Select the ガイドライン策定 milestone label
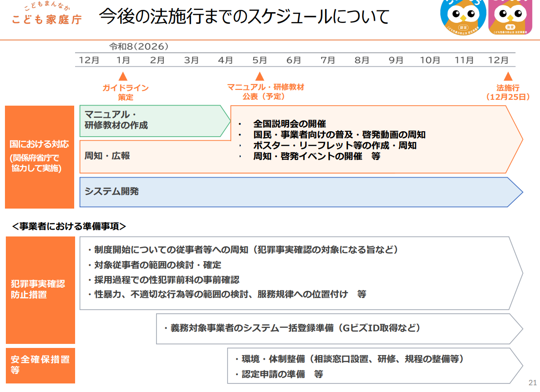 (125, 93)
